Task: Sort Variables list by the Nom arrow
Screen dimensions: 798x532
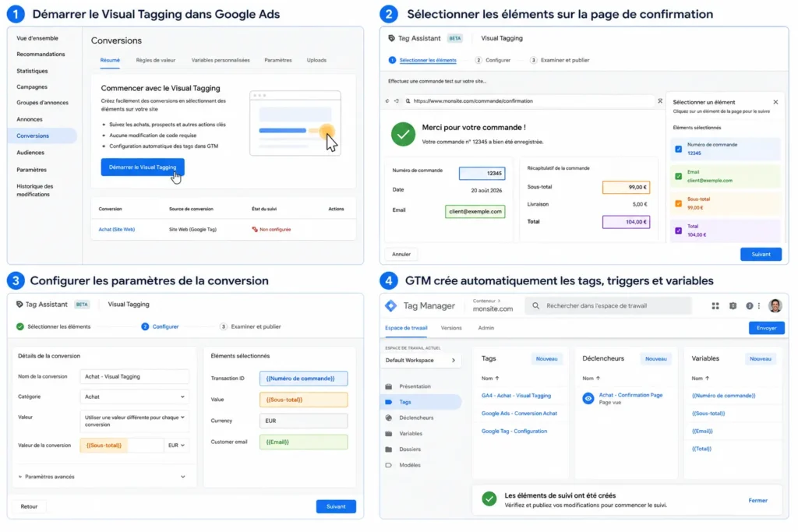Action: (708, 379)
